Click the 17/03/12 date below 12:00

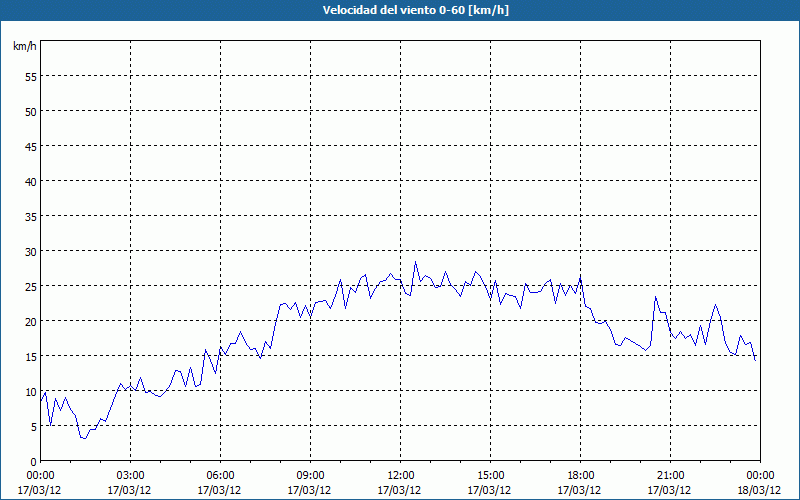click(399, 490)
